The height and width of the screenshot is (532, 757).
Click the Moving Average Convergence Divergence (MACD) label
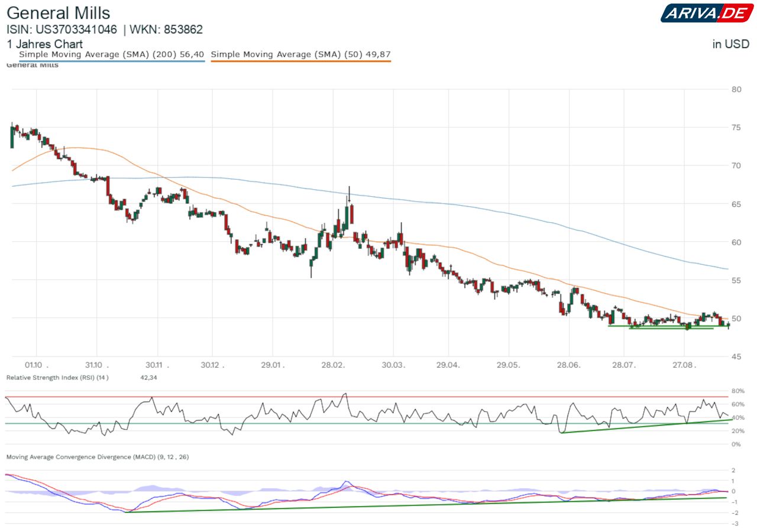[x=97, y=457]
